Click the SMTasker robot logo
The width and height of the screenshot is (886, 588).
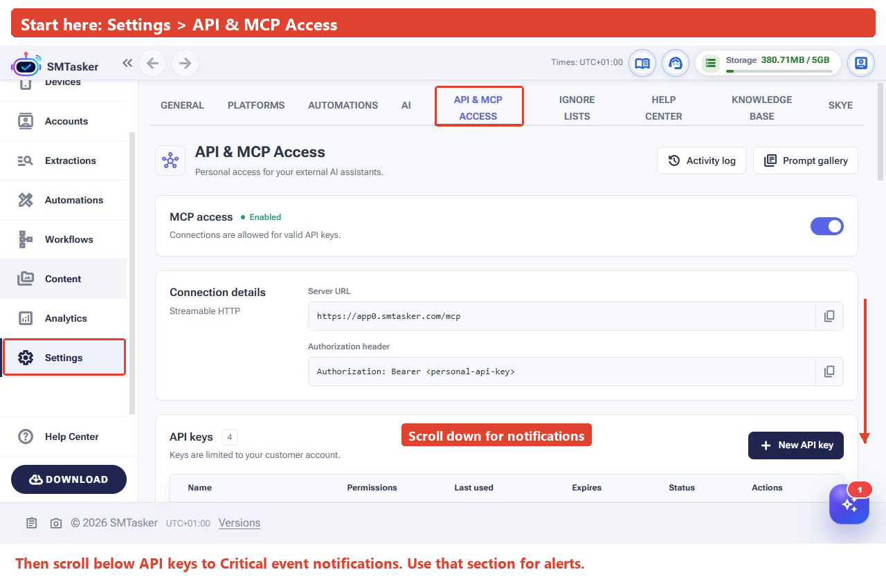[x=26, y=64]
